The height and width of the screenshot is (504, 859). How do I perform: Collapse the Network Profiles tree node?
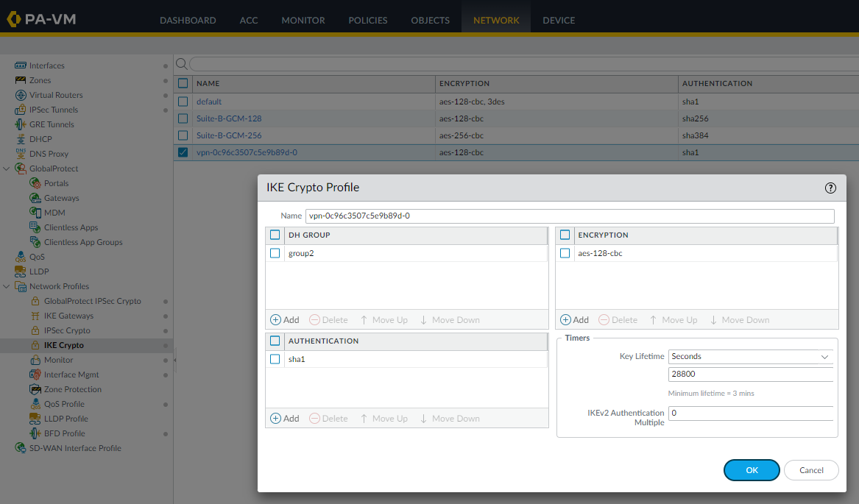coord(7,286)
